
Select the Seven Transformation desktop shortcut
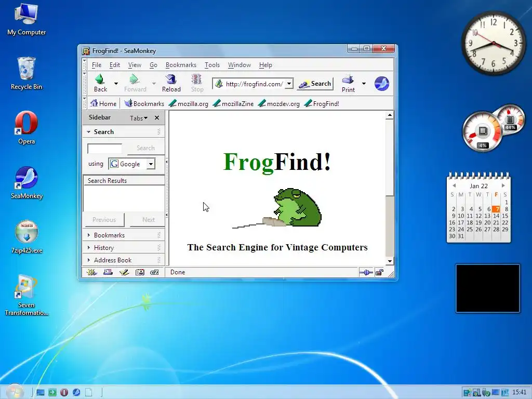(26, 295)
